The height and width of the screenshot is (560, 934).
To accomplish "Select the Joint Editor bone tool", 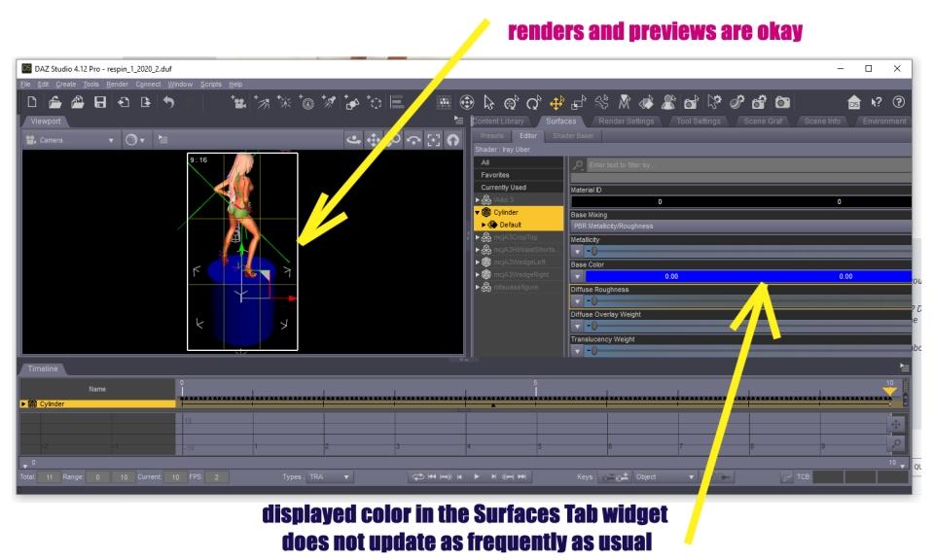I will coord(601,103).
